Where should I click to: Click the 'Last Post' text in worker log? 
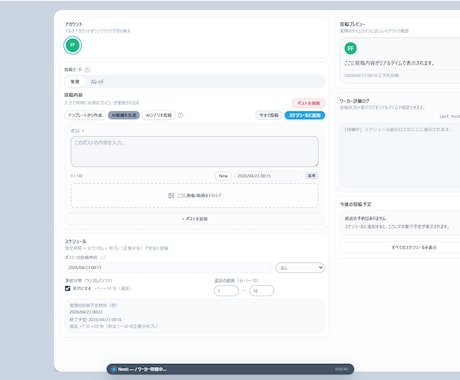(x=449, y=116)
